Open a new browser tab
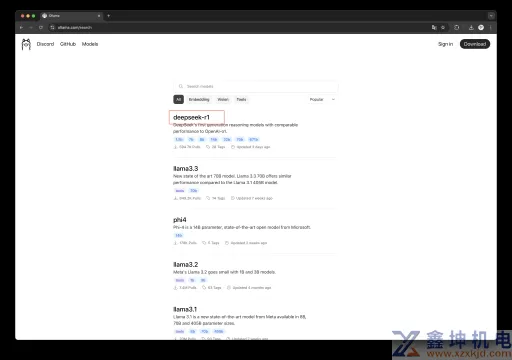The image size is (512, 360). click(108, 16)
